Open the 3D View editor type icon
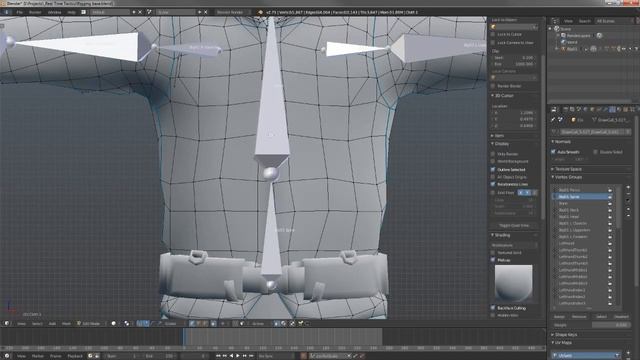Screen dimensions: 640x360 click(7, 323)
